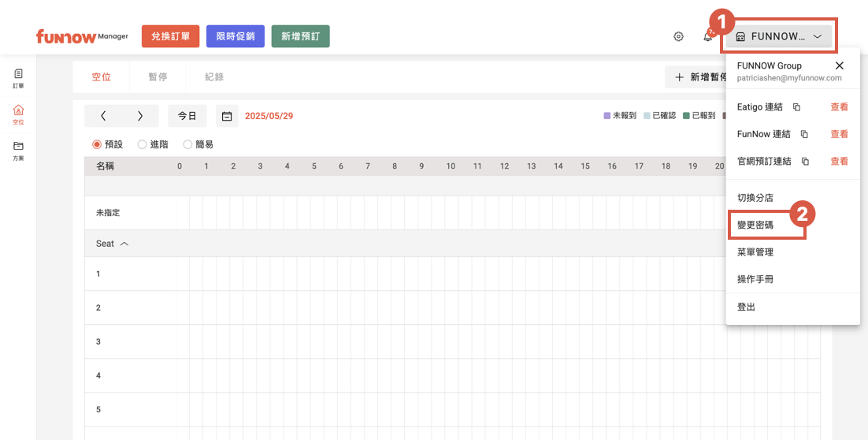Image resolution: width=868 pixels, height=440 pixels.
Task: Click the settings gear icon
Action: click(678, 36)
